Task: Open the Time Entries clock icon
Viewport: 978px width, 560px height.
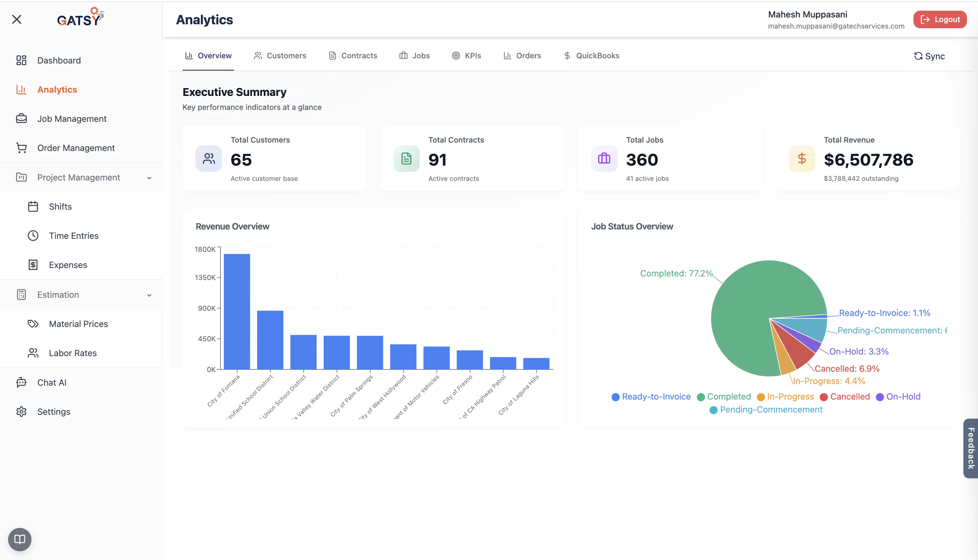Action: 33,236
